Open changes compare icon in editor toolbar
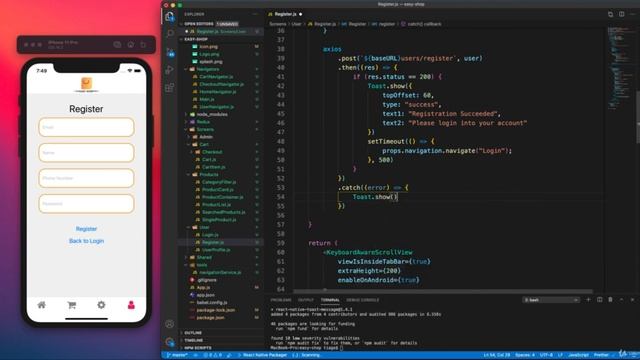 coord(610,14)
